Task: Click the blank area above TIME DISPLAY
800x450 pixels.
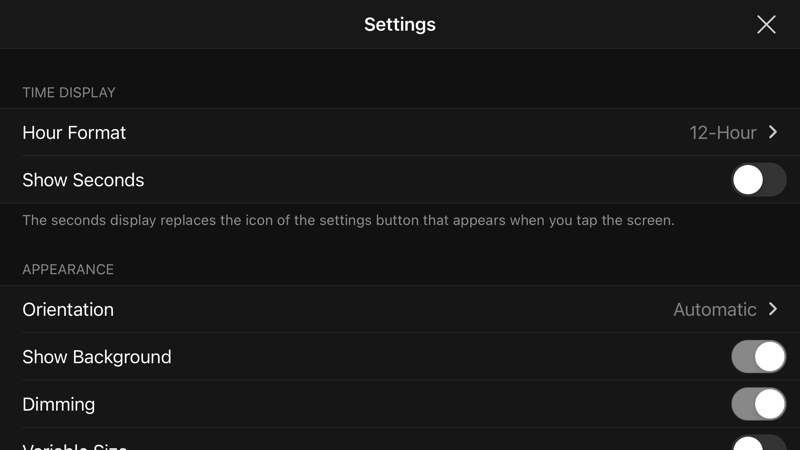Action: point(400,66)
